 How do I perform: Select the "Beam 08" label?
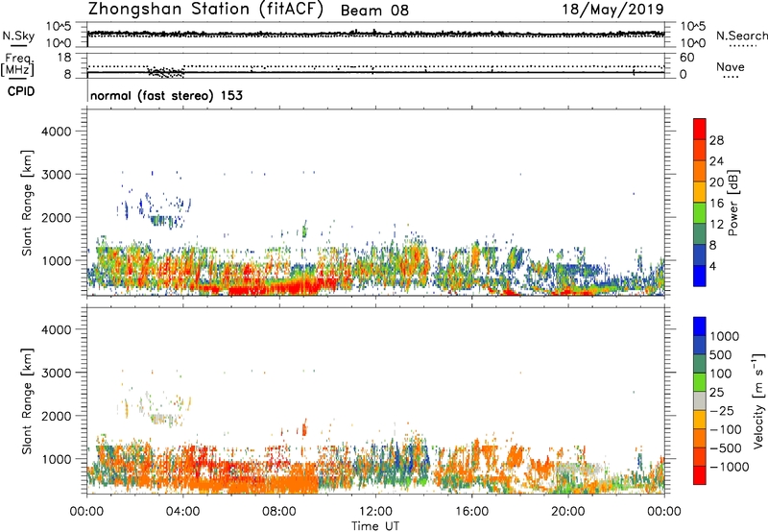[x=374, y=11]
